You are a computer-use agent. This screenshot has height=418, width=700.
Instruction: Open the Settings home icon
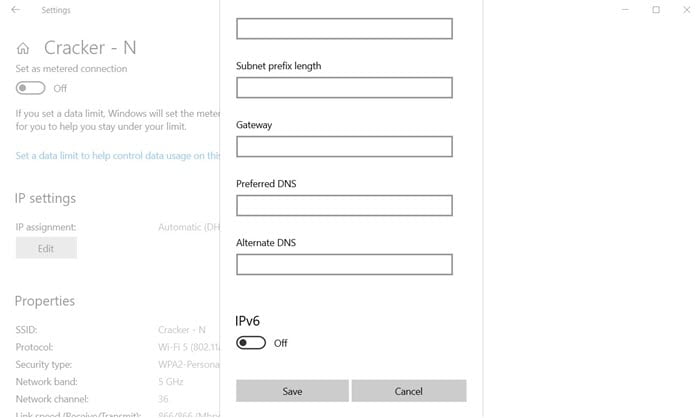coord(23,48)
